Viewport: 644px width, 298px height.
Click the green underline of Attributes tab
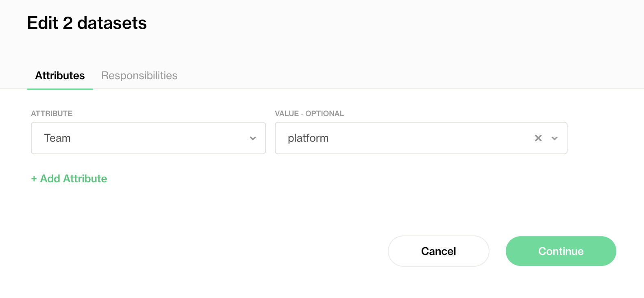(x=60, y=89)
